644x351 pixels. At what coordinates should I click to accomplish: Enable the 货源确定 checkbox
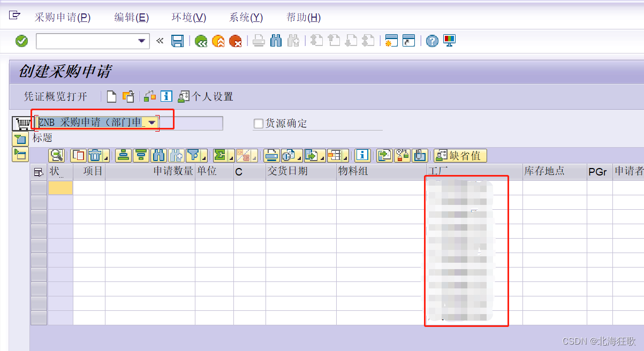click(258, 123)
